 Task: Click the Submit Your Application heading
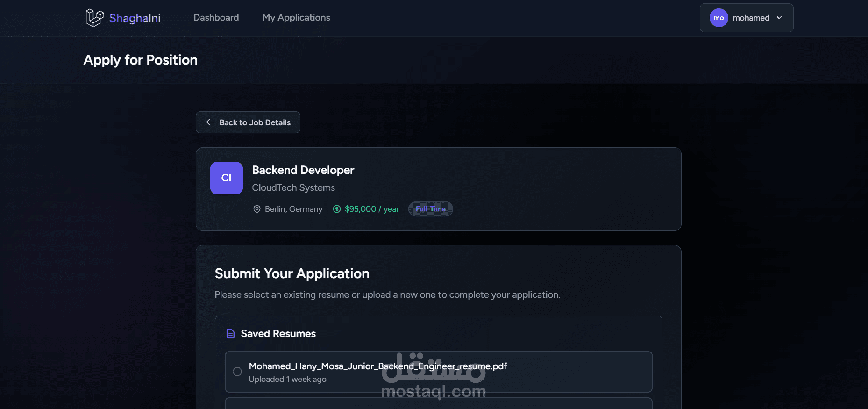(x=292, y=273)
